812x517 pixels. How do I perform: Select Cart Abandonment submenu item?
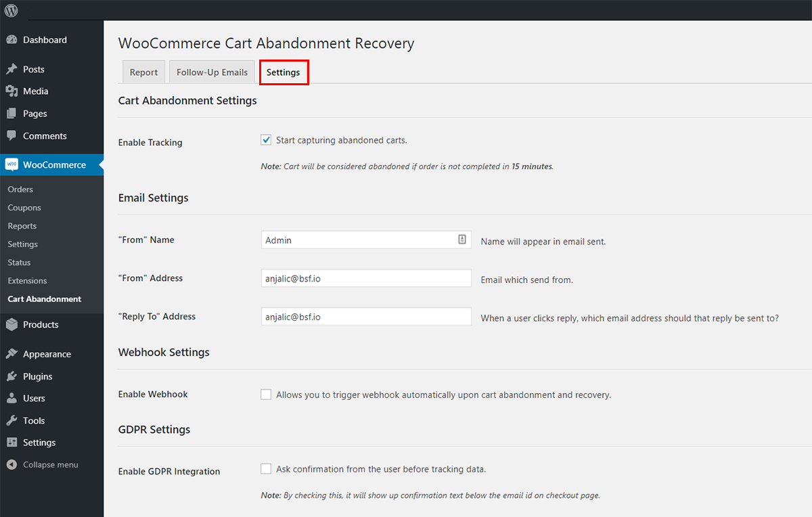[45, 299]
